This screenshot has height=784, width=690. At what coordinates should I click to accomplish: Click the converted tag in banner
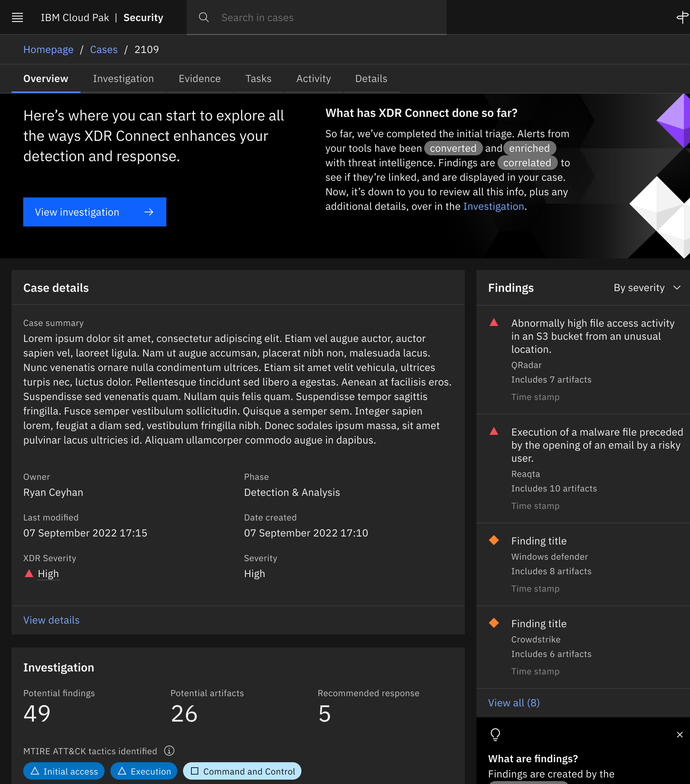point(453,148)
